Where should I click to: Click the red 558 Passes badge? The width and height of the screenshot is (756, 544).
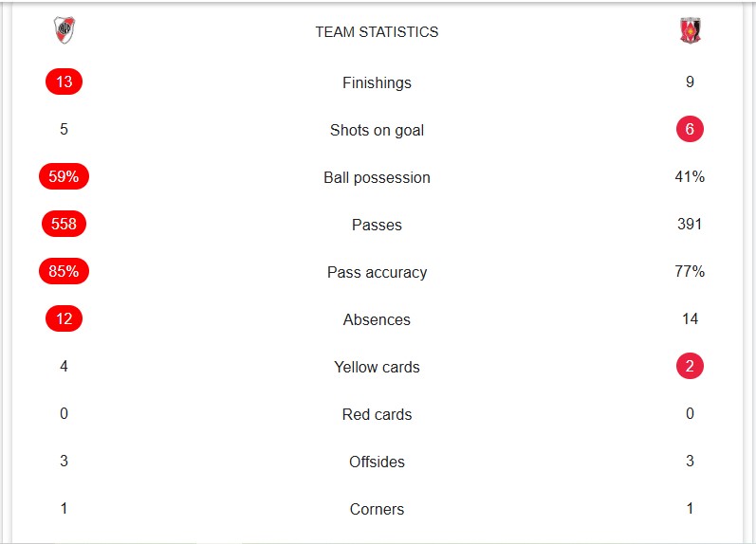coord(65,225)
